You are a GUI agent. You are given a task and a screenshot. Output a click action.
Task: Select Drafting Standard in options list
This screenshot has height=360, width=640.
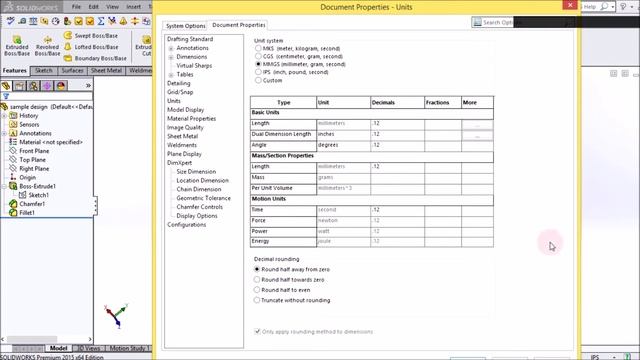pos(190,39)
